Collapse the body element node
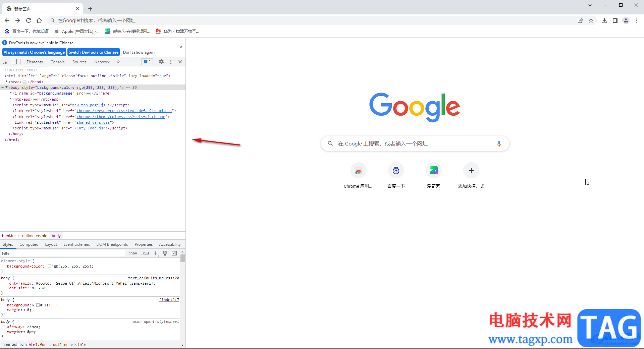 pos(6,87)
